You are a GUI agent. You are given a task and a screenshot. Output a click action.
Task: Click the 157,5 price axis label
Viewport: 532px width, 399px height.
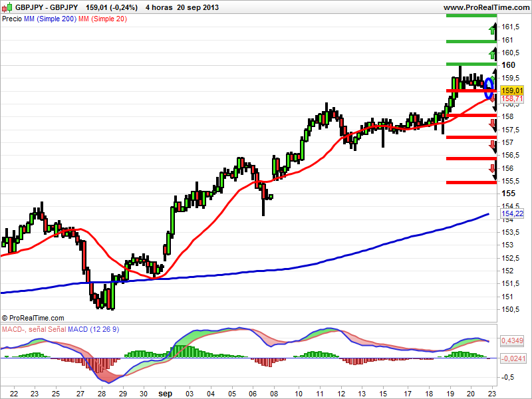[510, 130]
